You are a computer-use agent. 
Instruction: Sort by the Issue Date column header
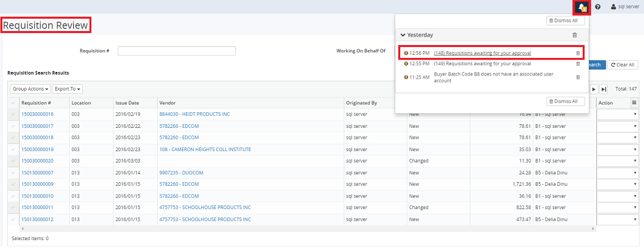pos(127,103)
